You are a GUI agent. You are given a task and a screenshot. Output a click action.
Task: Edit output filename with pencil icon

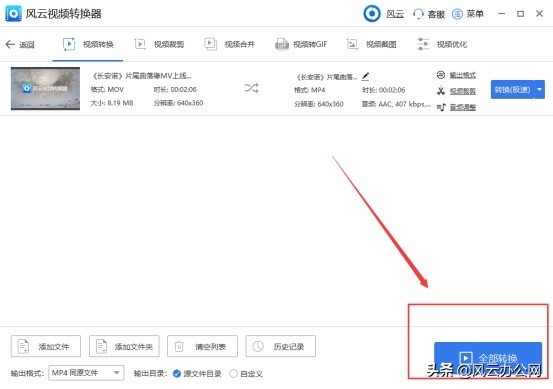[x=365, y=76]
